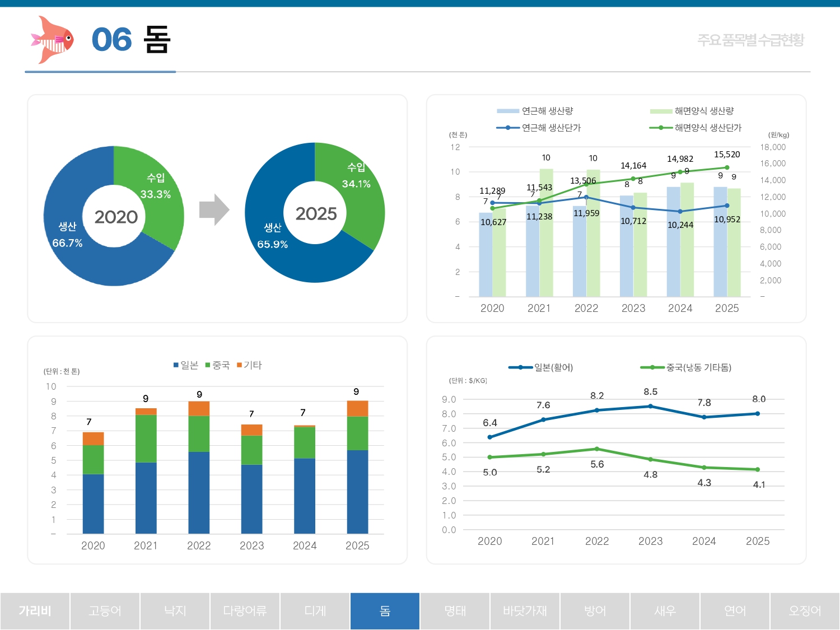Click the 7.6 data label on Japan line
The height and width of the screenshot is (630, 840).
pyautogui.click(x=543, y=405)
